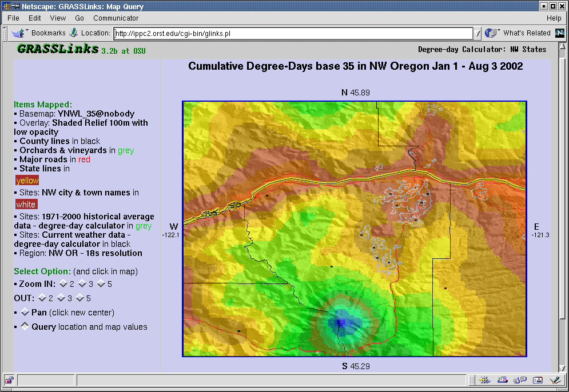Click the What's Related label
Image resolution: width=569 pixels, height=392 pixels.
coord(527,33)
